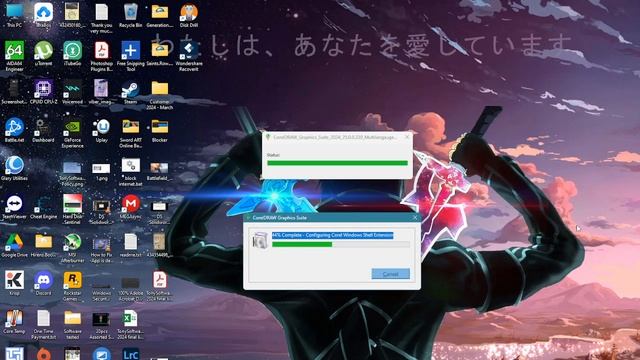Image resolution: width=640 pixels, height=360 pixels.
Task: Close the CorelDRAW Graphics Suite installer dialog
Action: point(415,218)
